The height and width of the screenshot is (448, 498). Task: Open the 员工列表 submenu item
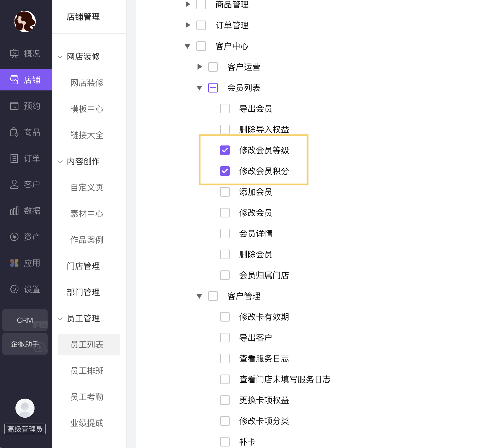point(87,344)
